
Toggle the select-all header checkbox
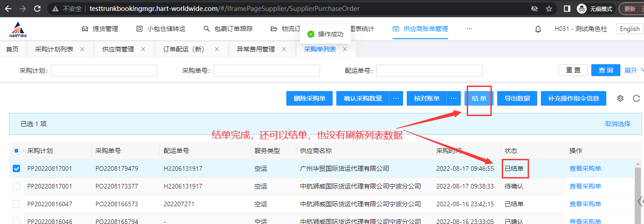pyautogui.click(x=16, y=151)
